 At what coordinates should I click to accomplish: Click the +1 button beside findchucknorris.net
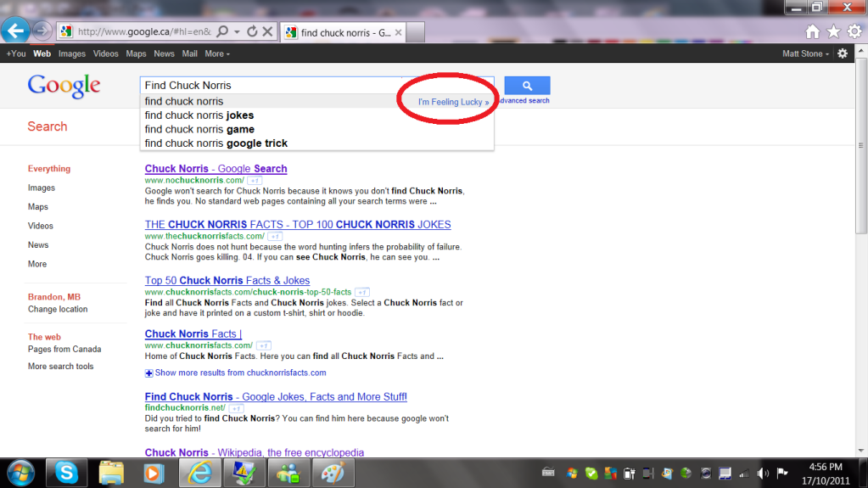click(x=237, y=408)
